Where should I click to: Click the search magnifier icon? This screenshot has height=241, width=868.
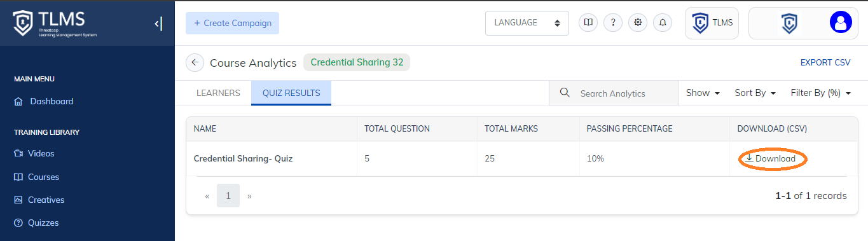[x=564, y=93]
